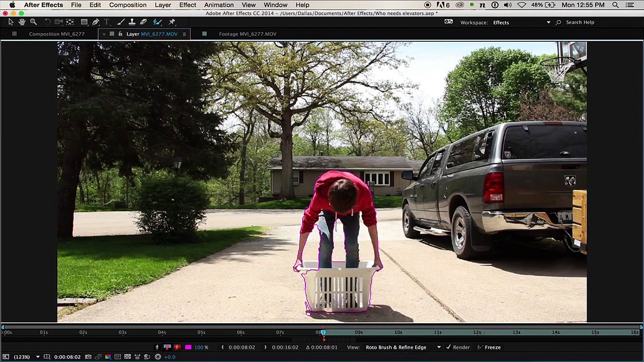Click the current time 0:00:08:02 display
The width and height of the screenshot is (644, 362).
point(67,357)
